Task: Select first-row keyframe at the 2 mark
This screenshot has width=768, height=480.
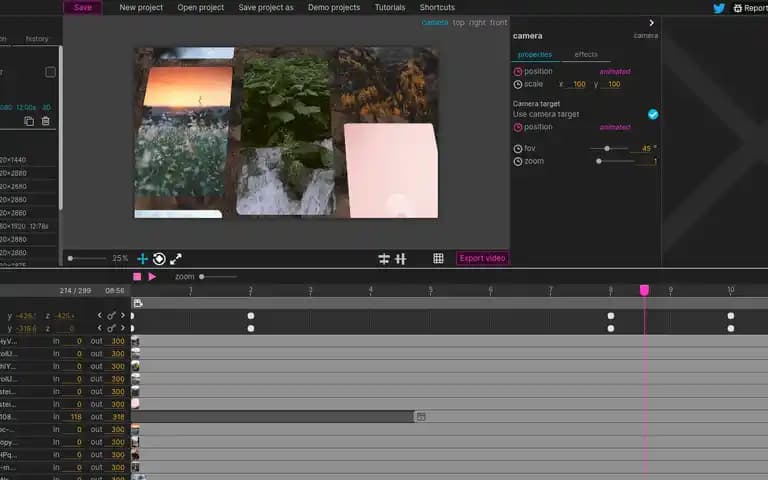Action: click(x=251, y=316)
